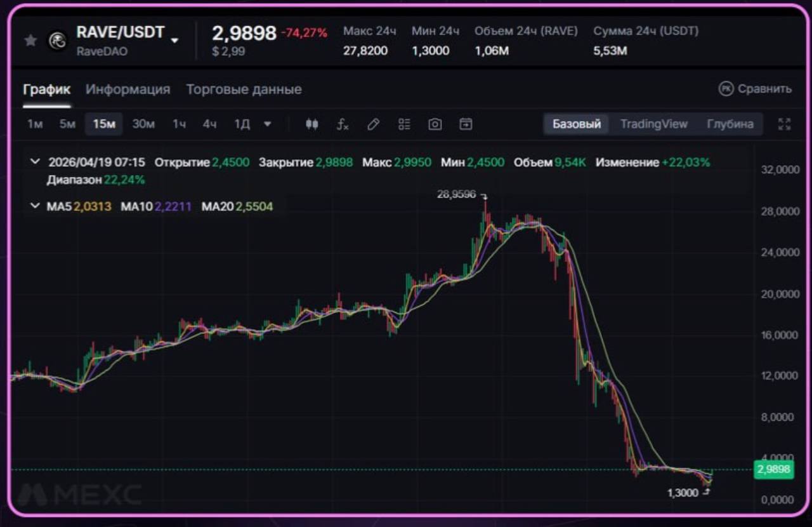Click the 1,3000 low price marker
Screen dimensions: 812x527
coord(683,493)
